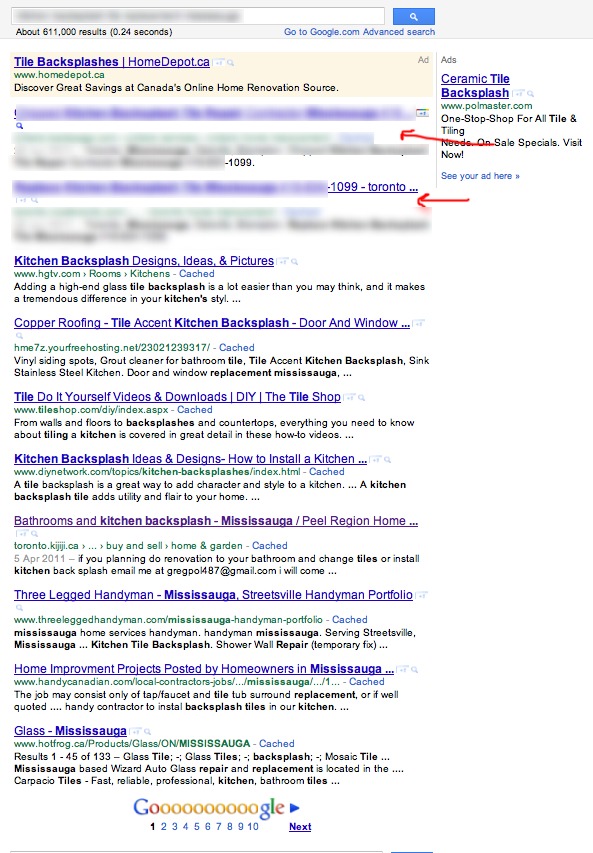Click preview magnifier next to Kitchen Backsplash Designs result

pos(294,262)
